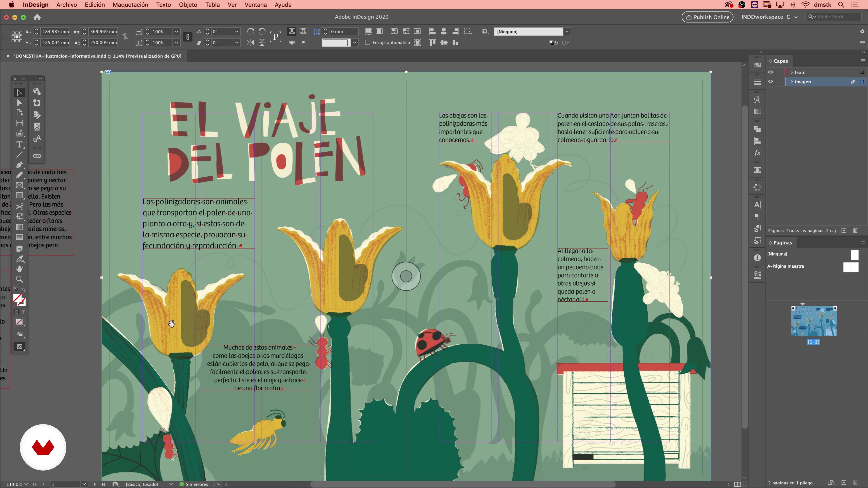Open the Character panel icon in dock
Image resolution: width=868 pixels, height=488 pixels.
click(x=757, y=205)
